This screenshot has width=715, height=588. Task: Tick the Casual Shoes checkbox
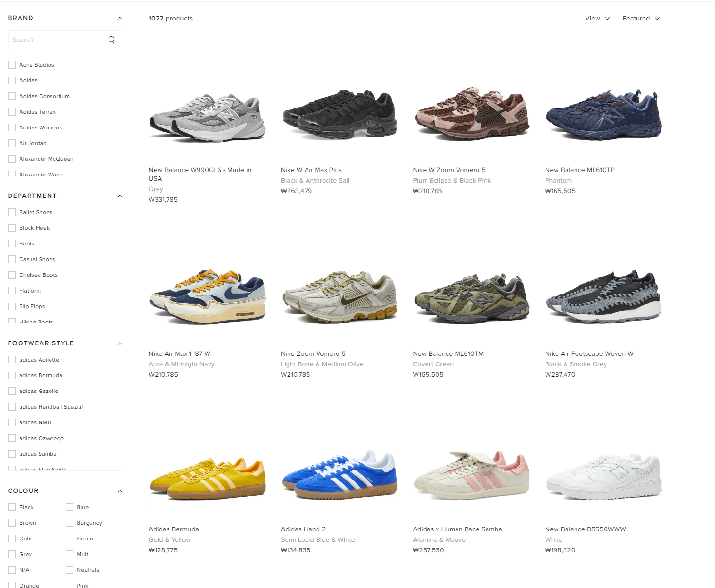(x=12, y=259)
